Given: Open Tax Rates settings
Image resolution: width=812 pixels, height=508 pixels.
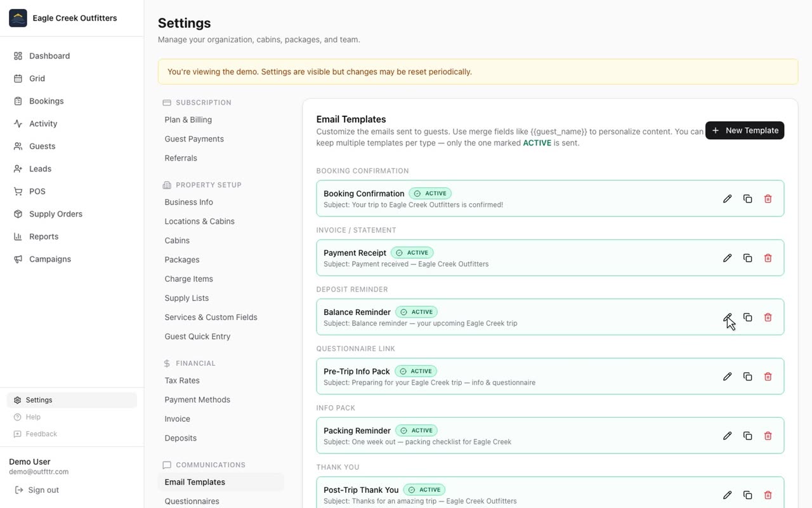Looking at the screenshot, I should click(x=221, y=380).
